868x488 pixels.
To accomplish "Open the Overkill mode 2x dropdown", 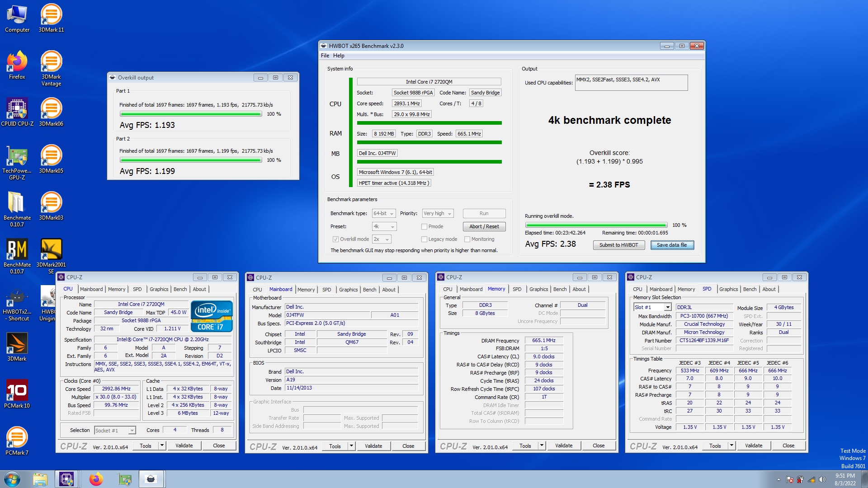I will (x=382, y=239).
